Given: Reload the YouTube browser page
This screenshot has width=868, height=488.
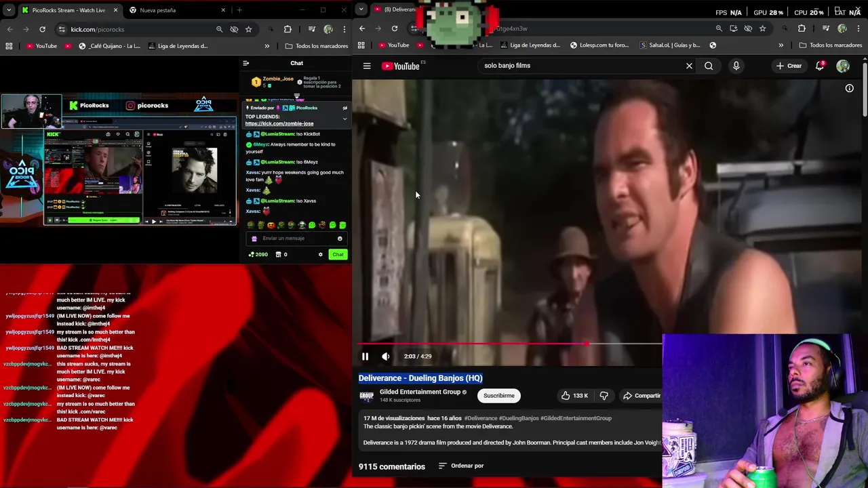Looking at the screenshot, I should 395,28.
